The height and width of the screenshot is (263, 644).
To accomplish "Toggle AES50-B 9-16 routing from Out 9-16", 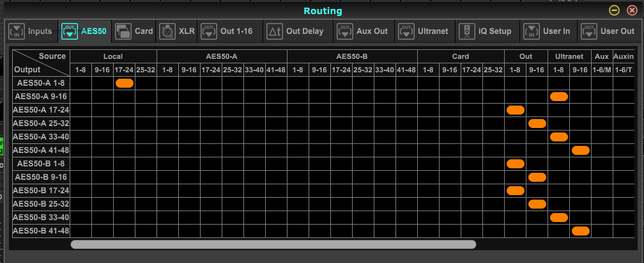I will pyautogui.click(x=537, y=177).
